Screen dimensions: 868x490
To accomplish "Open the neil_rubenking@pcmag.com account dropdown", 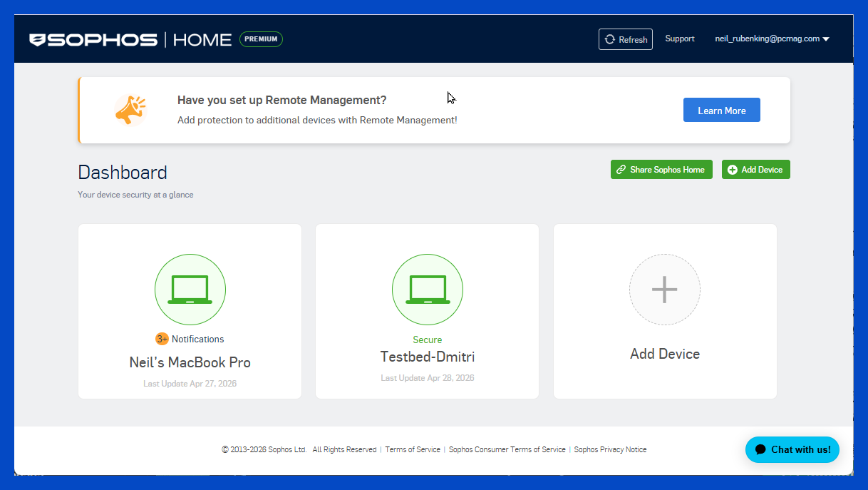I will tap(773, 39).
